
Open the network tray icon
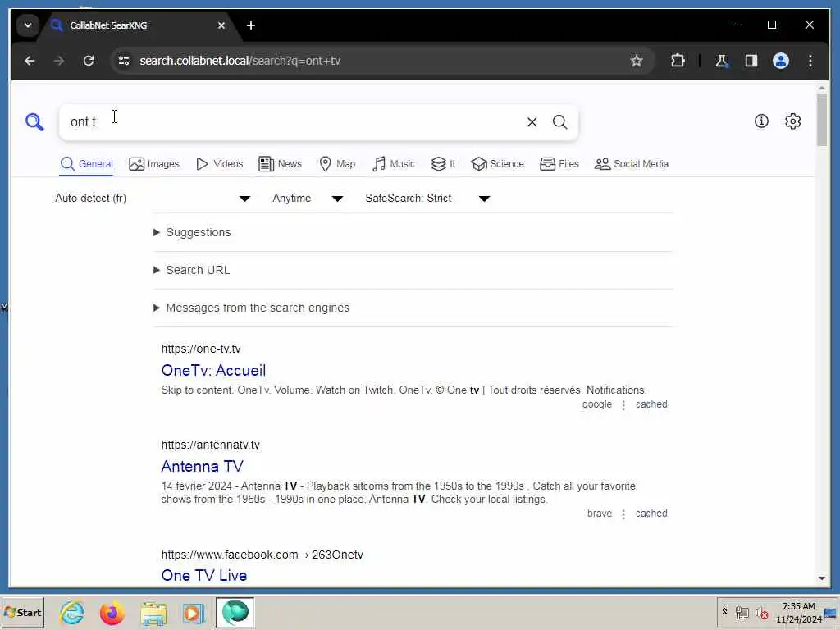point(742,613)
